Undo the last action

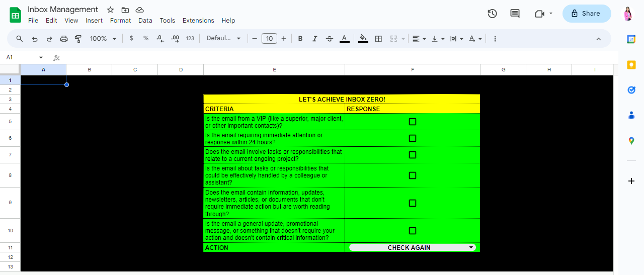(x=35, y=39)
